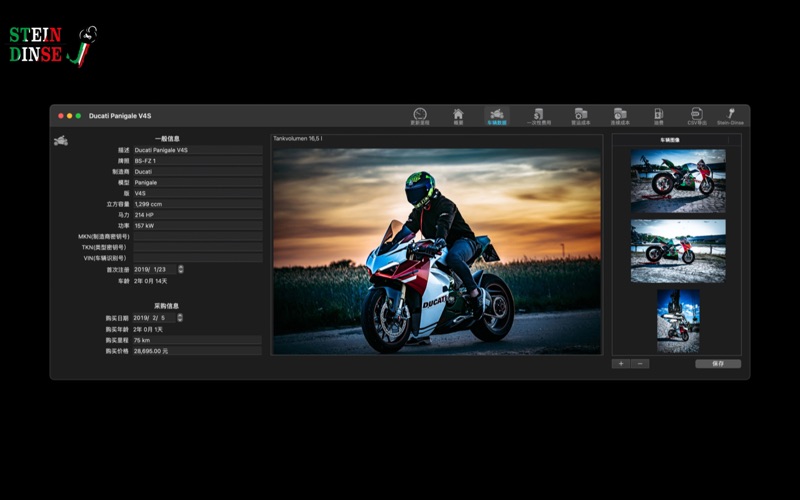Image resolution: width=800 pixels, height=500 pixels.
Task: Click the motorcycle icon beside 一般信息
Action: point(61,140)
